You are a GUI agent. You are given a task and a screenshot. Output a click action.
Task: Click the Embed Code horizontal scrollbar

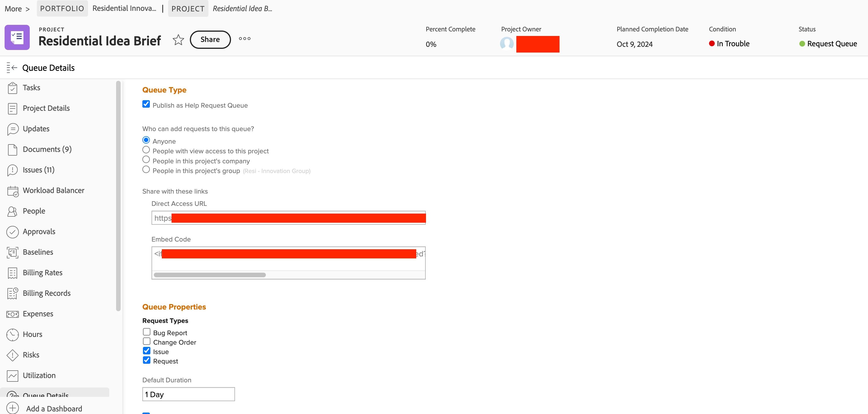tap(210, 275)
